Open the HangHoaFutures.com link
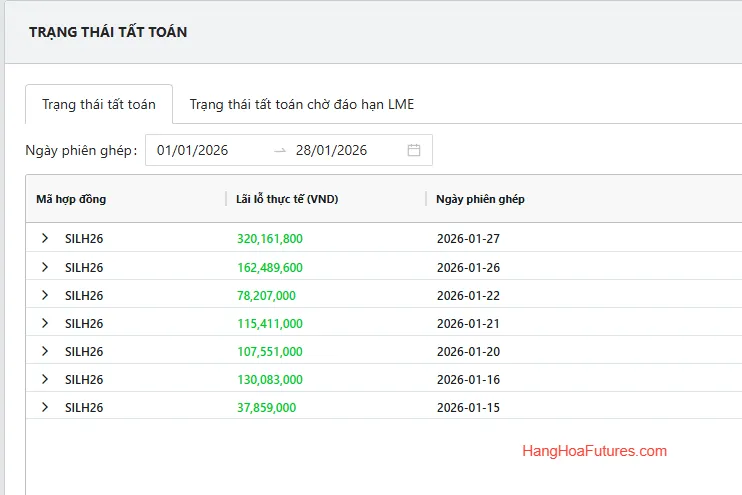 pos(594,451)
